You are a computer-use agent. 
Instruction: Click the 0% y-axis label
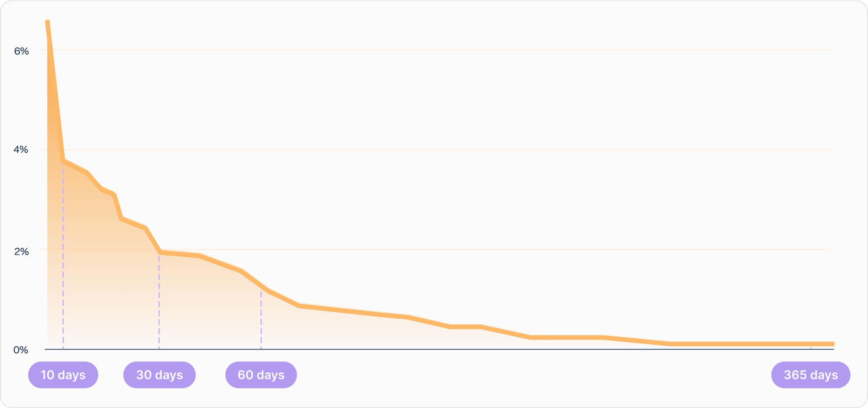click(x=21, y=350)
